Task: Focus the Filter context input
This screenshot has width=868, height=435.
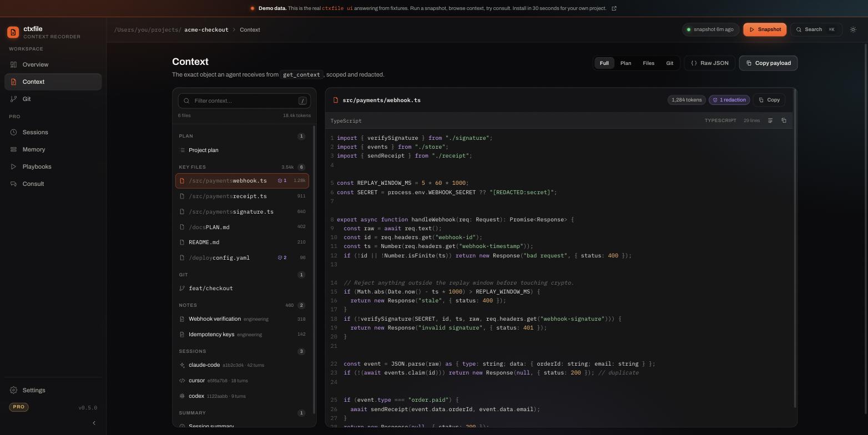Action: pos(244,101)
